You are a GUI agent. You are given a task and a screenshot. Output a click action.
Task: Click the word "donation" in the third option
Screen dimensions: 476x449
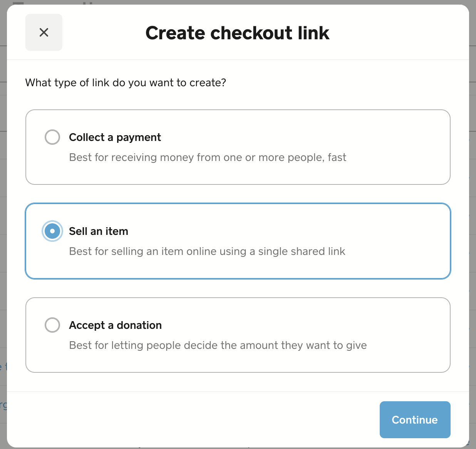[x=139, y=325]
